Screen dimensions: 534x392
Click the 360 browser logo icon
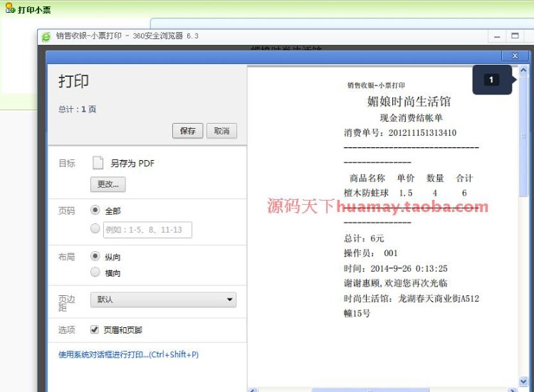point(46,36)
